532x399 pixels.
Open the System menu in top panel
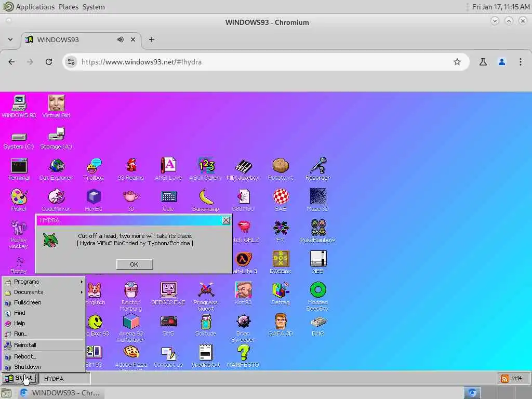click(x=94, y=7)
